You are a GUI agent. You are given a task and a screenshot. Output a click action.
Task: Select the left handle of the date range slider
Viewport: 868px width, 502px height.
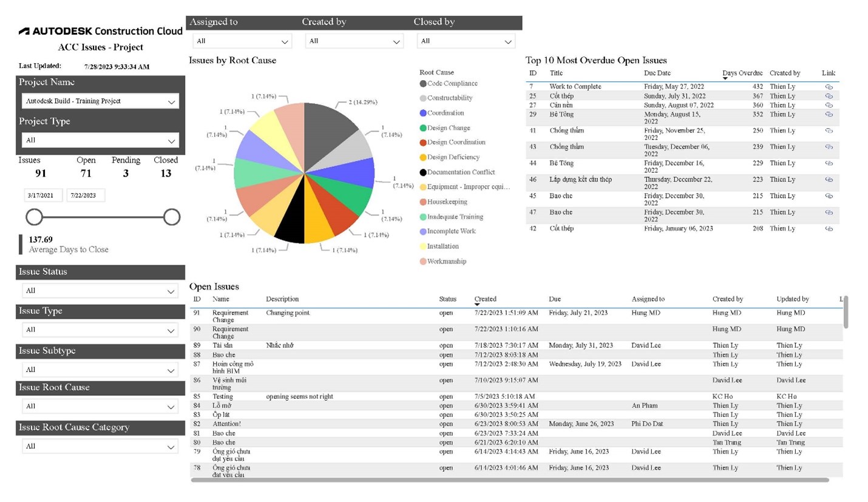pyautogui.click(x=35, y=217)
